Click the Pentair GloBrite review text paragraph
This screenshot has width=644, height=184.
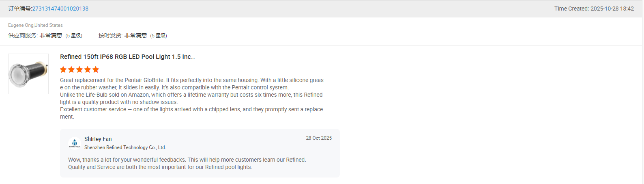pos(192,98)
